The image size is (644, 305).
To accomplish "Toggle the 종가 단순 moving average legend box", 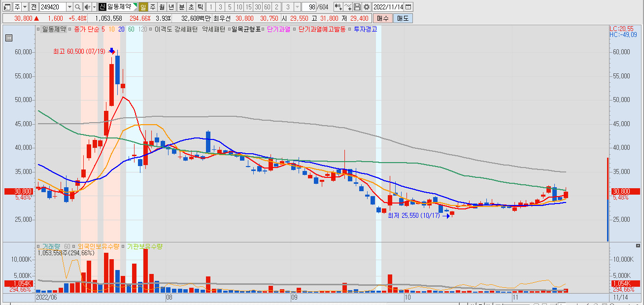I will coord(70,30).
